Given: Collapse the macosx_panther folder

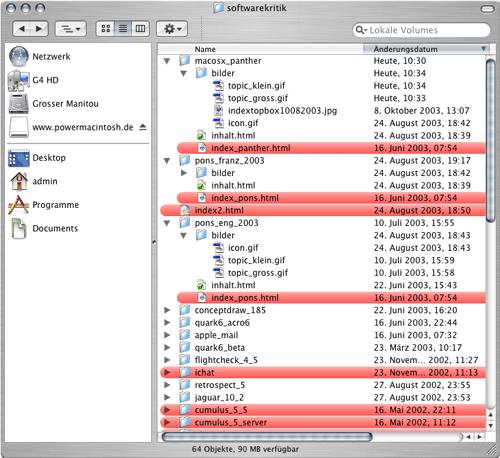Looking at the screenshot, I should click(x=167, y=61).
